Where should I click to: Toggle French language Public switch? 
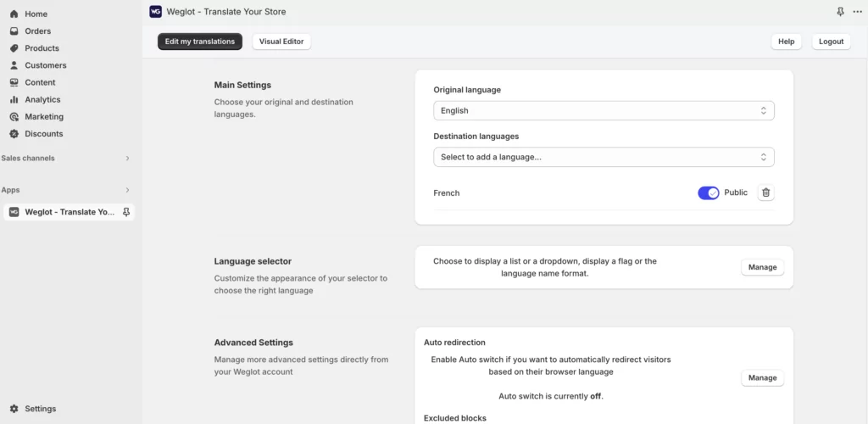click(708, 192)
